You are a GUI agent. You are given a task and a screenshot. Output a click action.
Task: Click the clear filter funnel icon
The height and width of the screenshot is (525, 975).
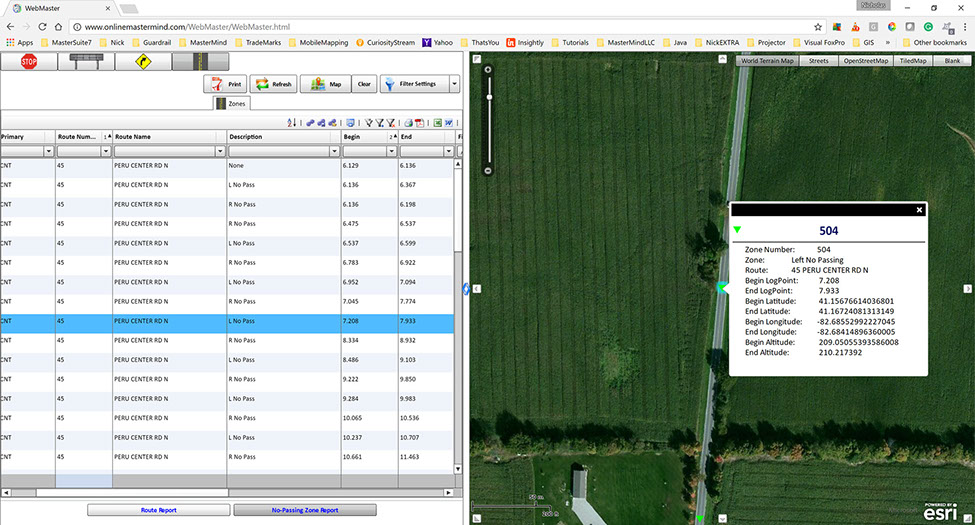392,122
